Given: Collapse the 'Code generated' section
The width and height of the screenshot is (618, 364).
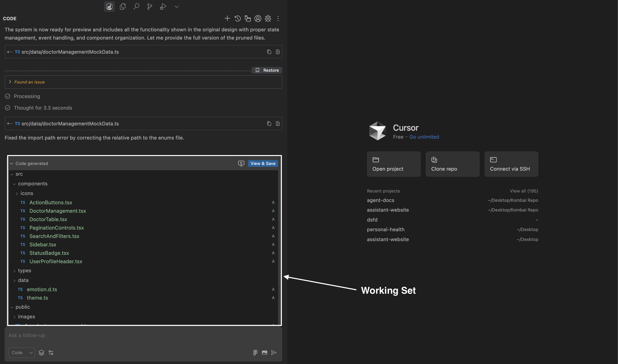Looking at the screenshot, I should click(11, 164).
